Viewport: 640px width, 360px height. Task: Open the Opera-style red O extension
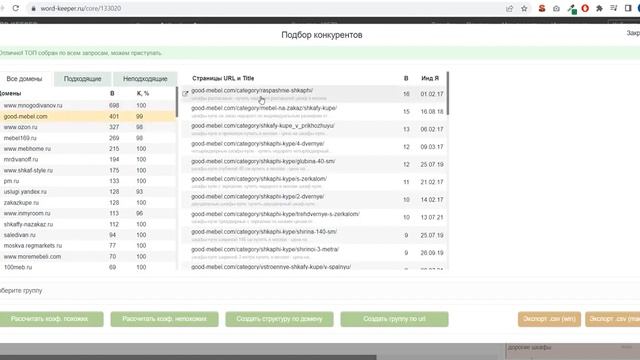click(585, 8)
